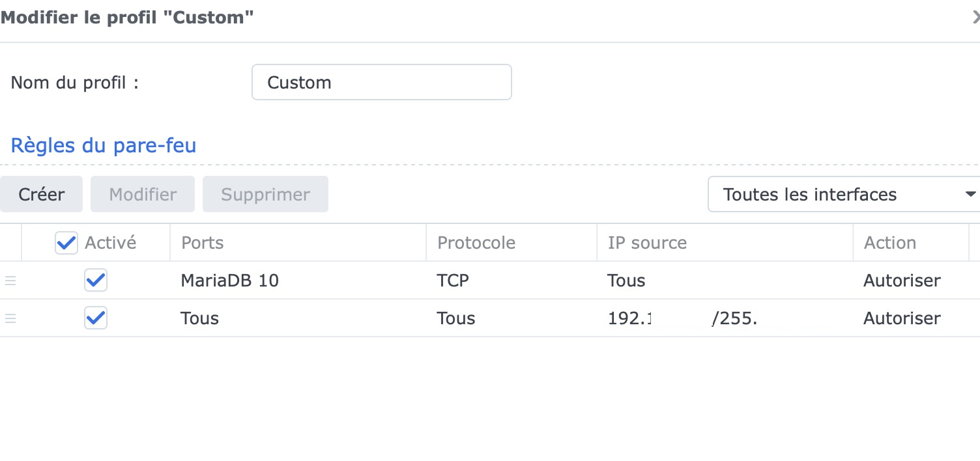Select the MariaDB 10 rule row
Image resolution: width=980 pixels, height=461 pixels.
pyautogui.click(x=300, y=281)
